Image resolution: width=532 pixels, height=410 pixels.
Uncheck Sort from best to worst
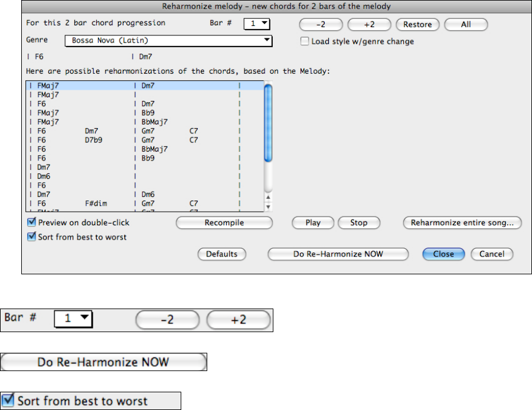coord(31,237)
